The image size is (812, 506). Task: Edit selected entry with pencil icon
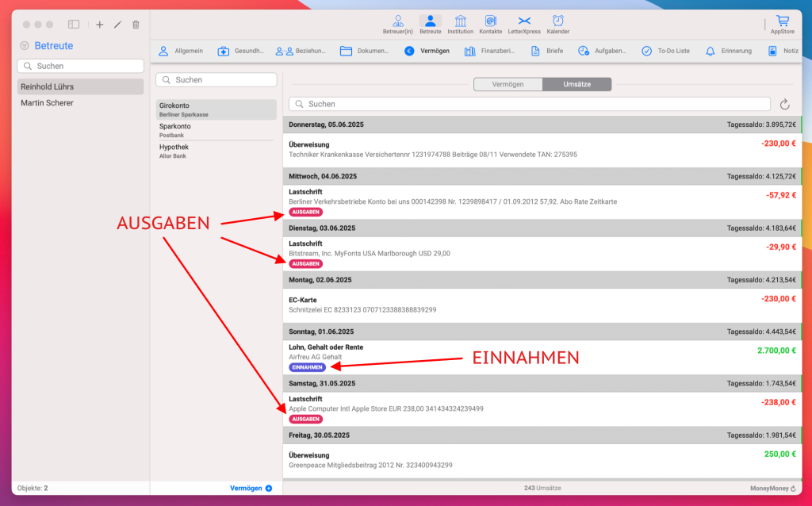117,25
